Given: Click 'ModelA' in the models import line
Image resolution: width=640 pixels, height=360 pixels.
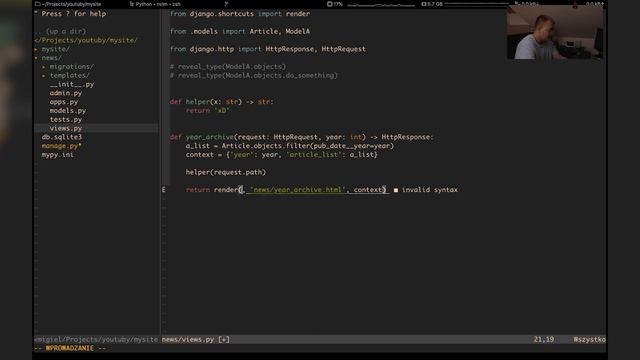Looking at the screenshot, I should pos(298,31).
